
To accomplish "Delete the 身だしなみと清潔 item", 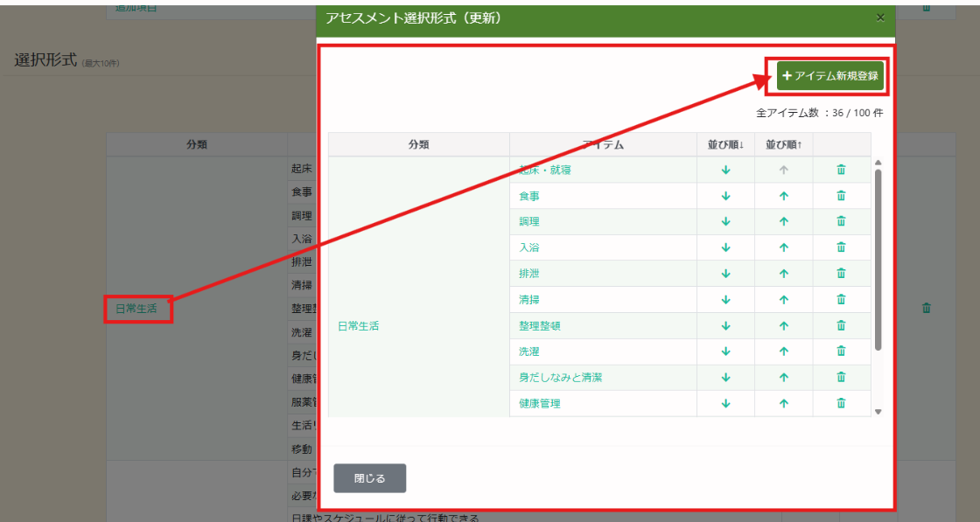I will (x=841, y=378).
